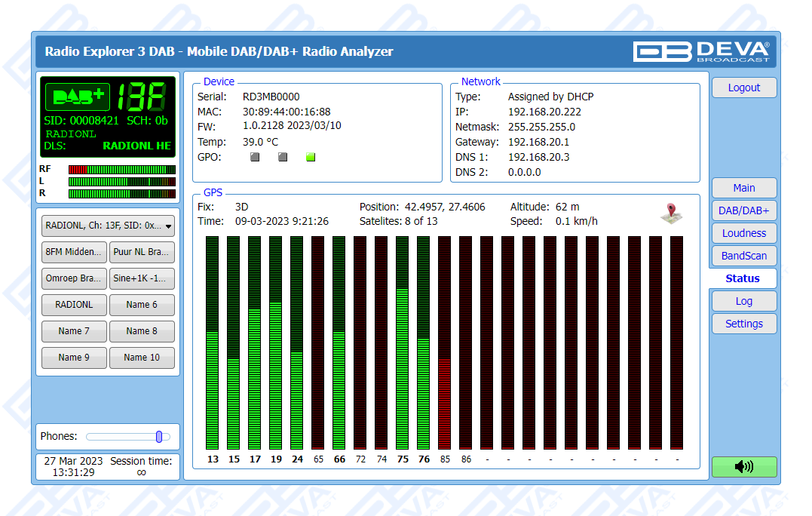Switch to the Main tab
Viewport: 812px width, 516px height.
click(743, 188)
